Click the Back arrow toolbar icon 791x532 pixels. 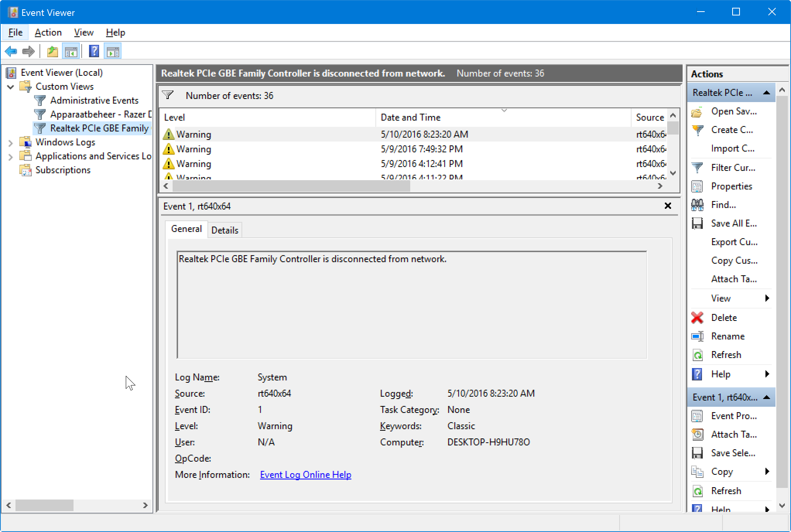click(11, 51)
